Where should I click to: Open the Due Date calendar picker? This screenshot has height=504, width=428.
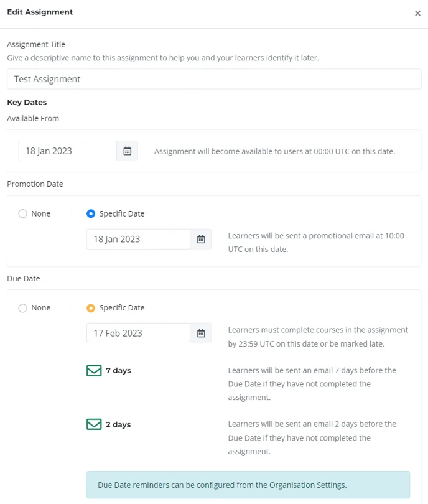tap(201, 333)
